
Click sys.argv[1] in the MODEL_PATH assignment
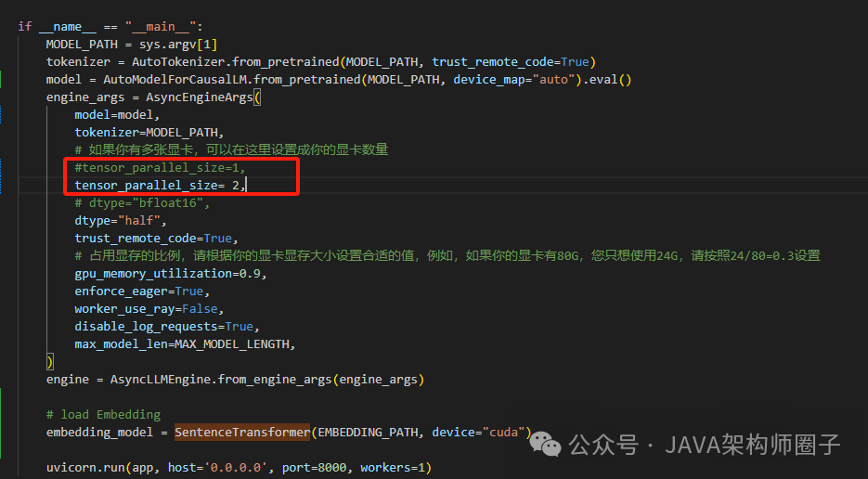pyautogui.click(x=178, y=45)
